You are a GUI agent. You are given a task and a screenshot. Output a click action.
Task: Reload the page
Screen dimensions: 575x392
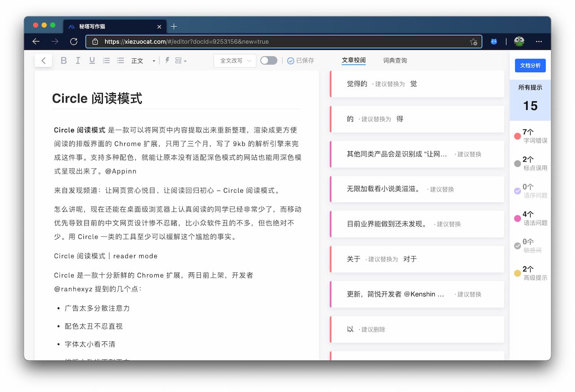[74, 42]
